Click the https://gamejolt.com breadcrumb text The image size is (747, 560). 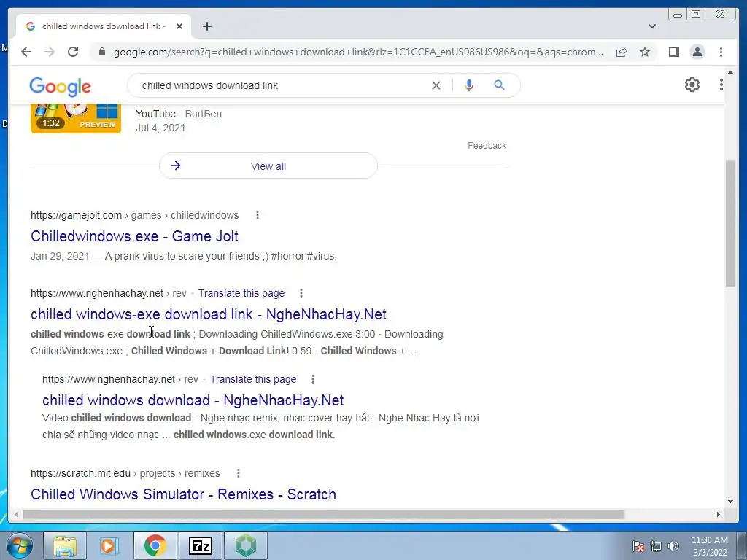click(x=76, y=215)
